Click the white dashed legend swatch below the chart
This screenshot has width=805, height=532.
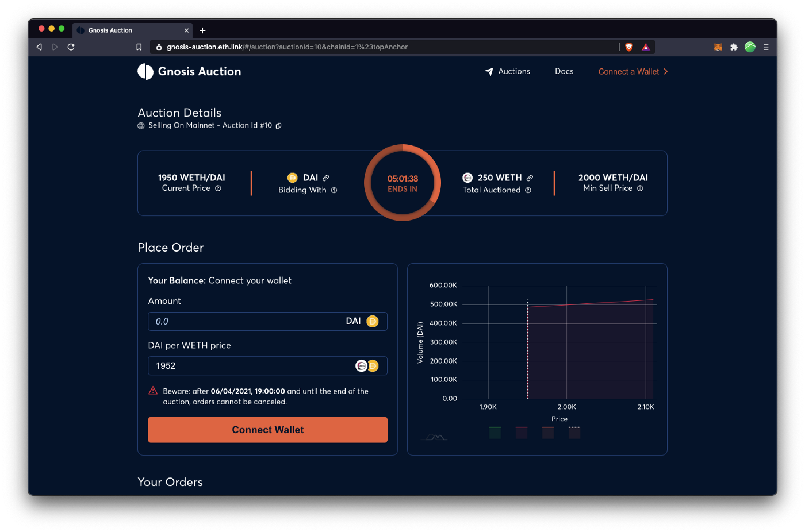click(574, 433)
